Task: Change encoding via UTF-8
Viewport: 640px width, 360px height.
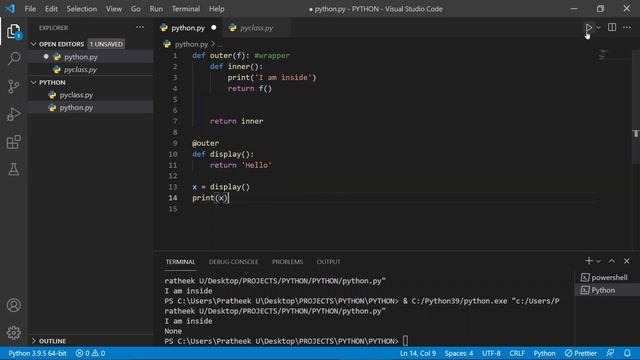Action: 491,353
